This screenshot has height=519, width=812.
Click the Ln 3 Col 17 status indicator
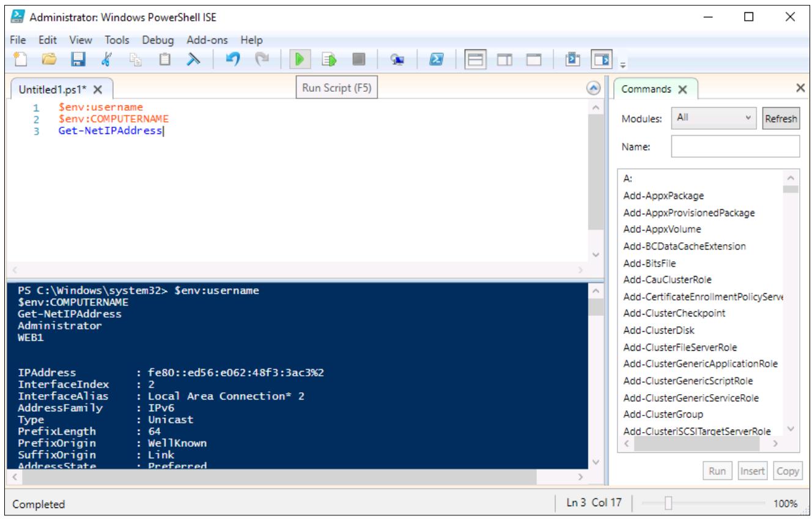(x=593, y=503)
